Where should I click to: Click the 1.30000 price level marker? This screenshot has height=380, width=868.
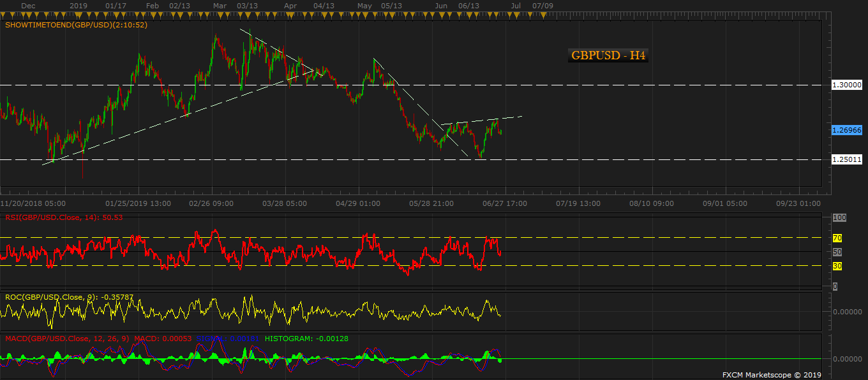pos(847,84)
